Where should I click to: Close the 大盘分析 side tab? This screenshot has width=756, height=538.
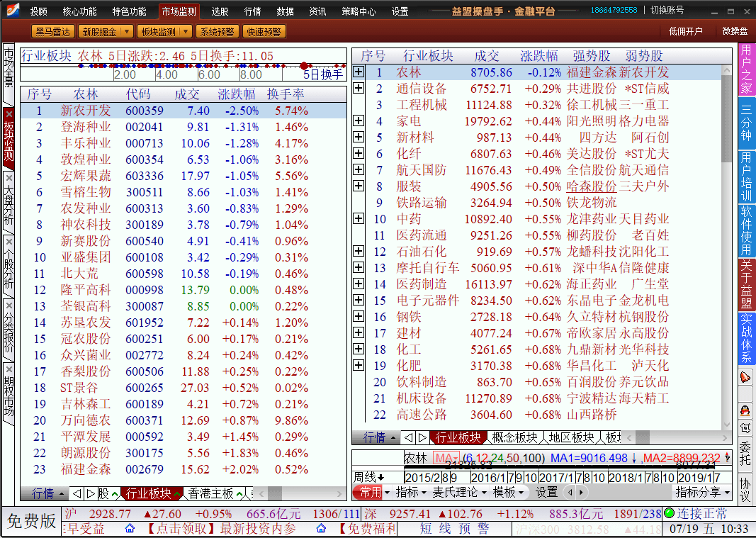pyautogui.click(x=9, y=178)
